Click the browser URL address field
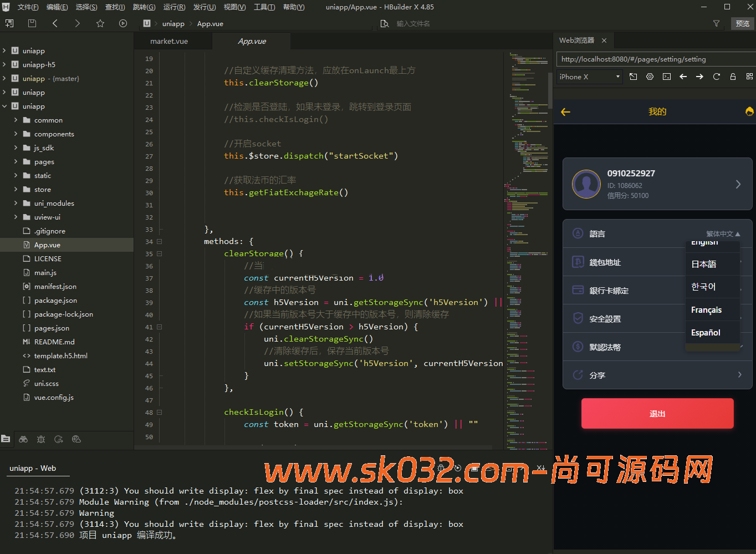 [654, 59]
